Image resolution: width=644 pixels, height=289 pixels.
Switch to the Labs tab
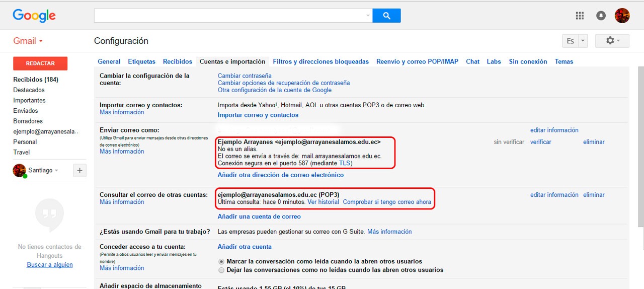pos(494,61)
